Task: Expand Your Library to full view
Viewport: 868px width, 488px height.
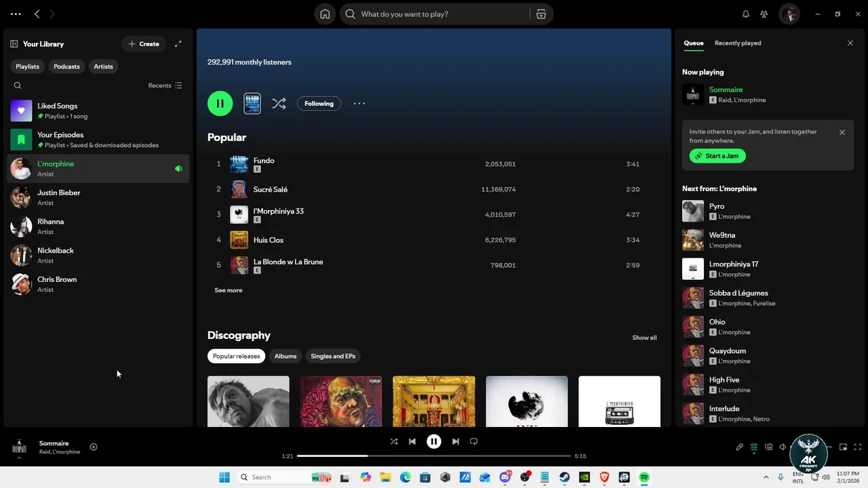Action: [178, 44]
